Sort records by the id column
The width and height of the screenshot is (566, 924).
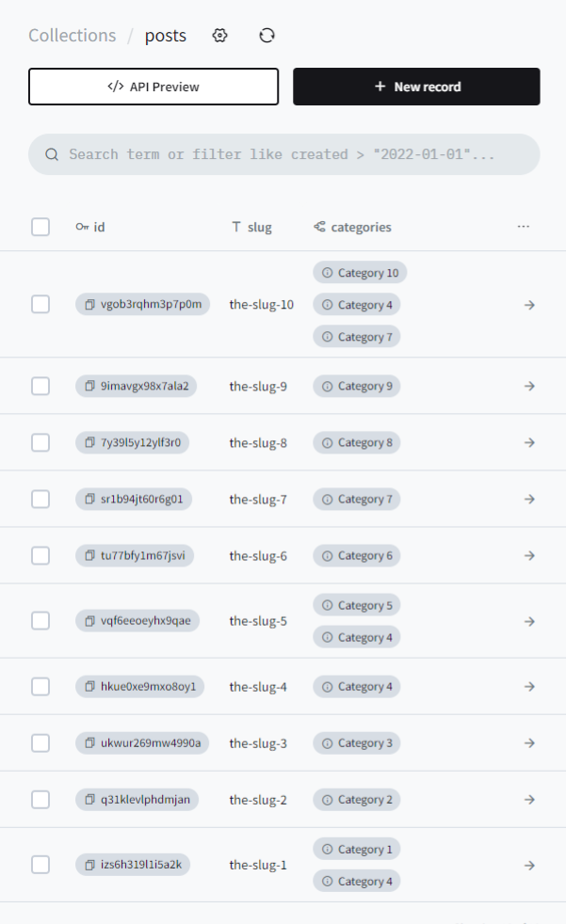[x=97, y=227]
